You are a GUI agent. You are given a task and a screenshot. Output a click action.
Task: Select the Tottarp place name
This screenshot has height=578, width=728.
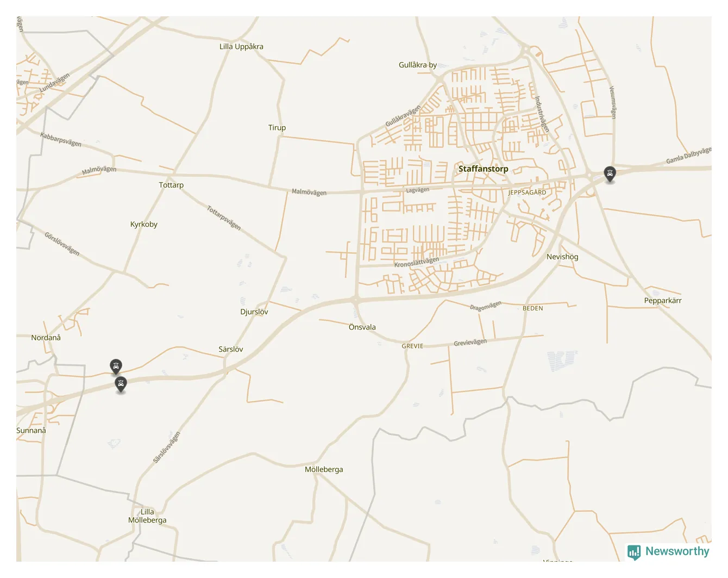pyautogui.click(x=171, y=185)
